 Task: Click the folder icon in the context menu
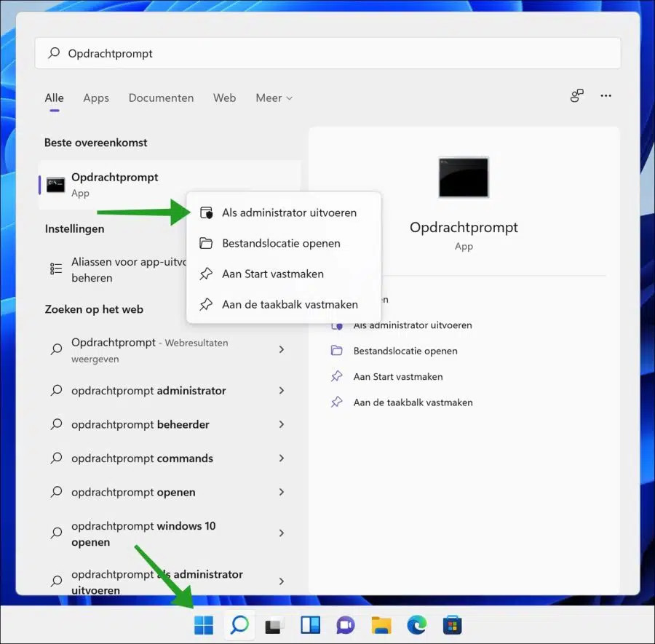point(206,243)
